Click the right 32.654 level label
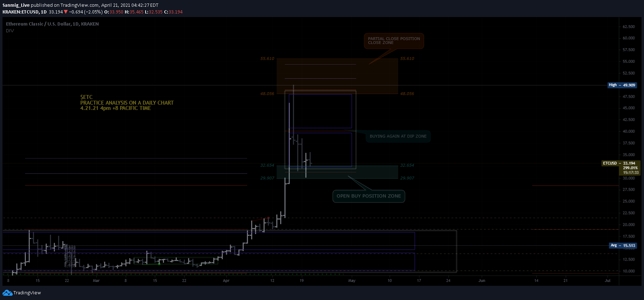The image size is (644, 300). coord(407,165)
